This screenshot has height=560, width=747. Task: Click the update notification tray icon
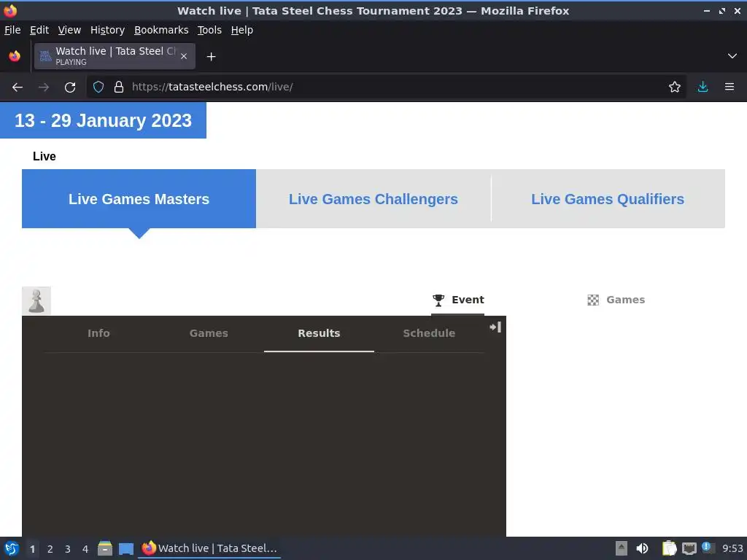tap(708, 548)
